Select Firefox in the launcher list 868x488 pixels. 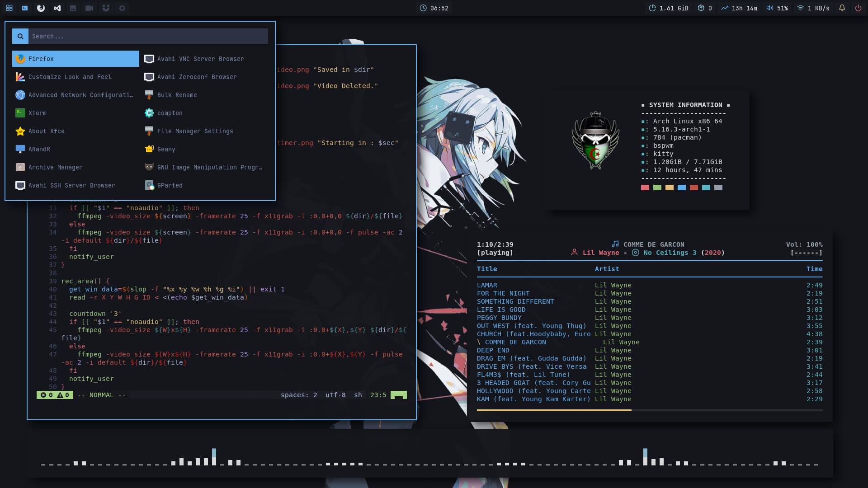click(75, 59)
